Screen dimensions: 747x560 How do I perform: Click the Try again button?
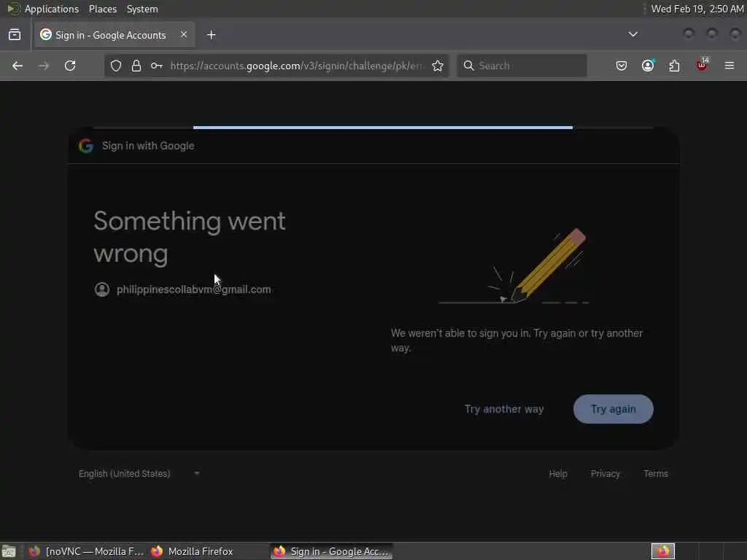click(613, 409)
